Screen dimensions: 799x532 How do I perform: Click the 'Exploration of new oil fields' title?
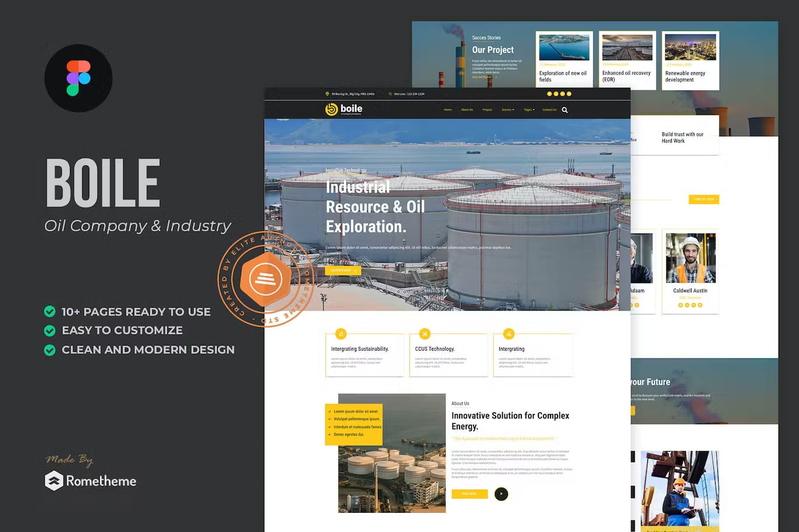(563, 76)
